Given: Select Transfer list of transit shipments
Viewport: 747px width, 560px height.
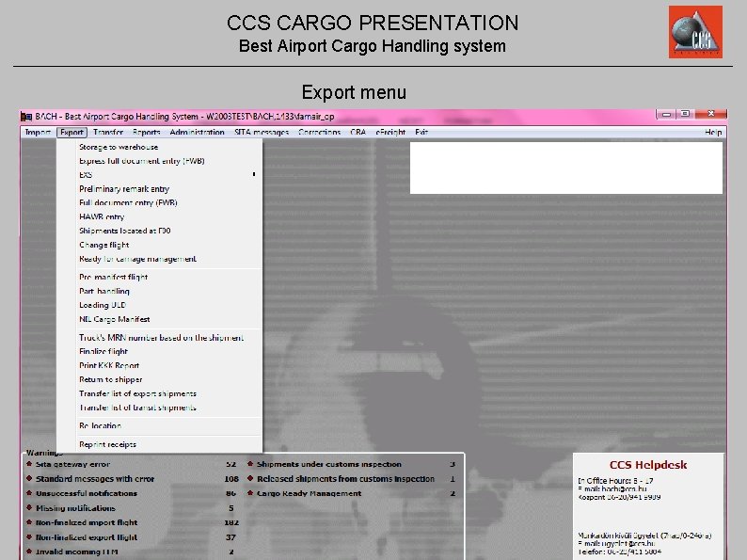Looking at the screenshot, I should (160, 408).
